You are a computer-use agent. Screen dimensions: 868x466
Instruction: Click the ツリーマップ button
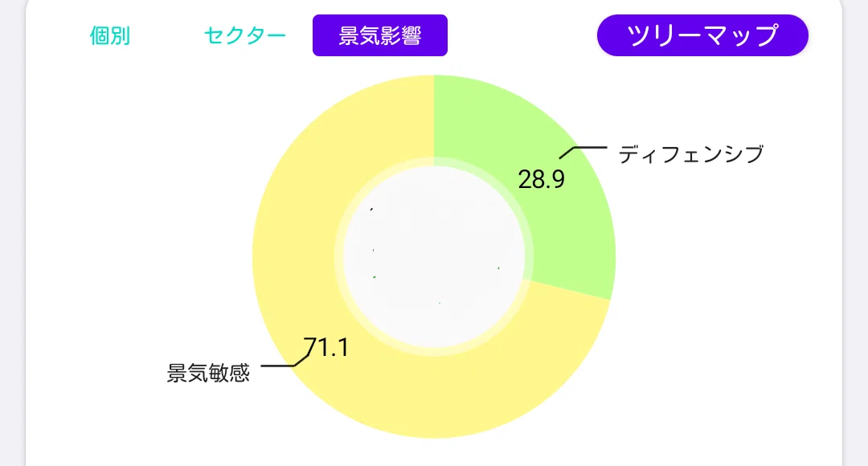coord(702,35)
